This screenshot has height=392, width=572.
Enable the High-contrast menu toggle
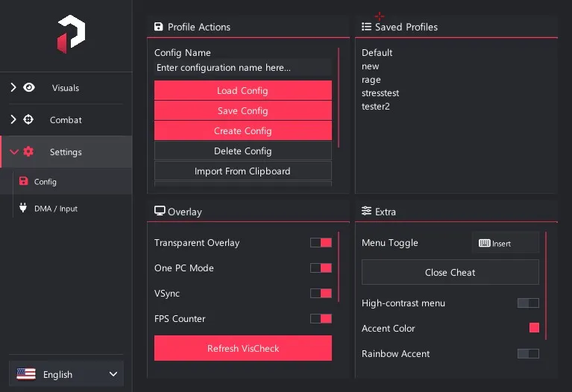528,303
